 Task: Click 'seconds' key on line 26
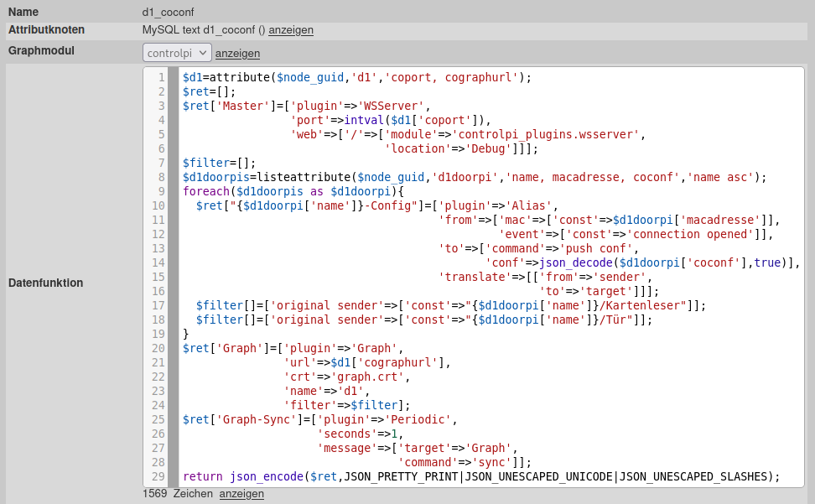(346, 434)
